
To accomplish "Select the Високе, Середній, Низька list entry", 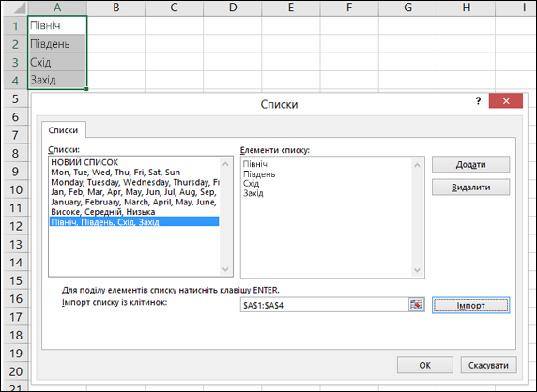I will (134, 212).
